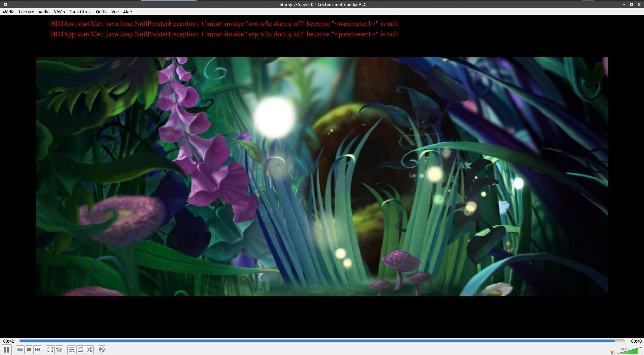Open the Audio menu
Screen dimensions: 644x355
[x=44, y=12]
